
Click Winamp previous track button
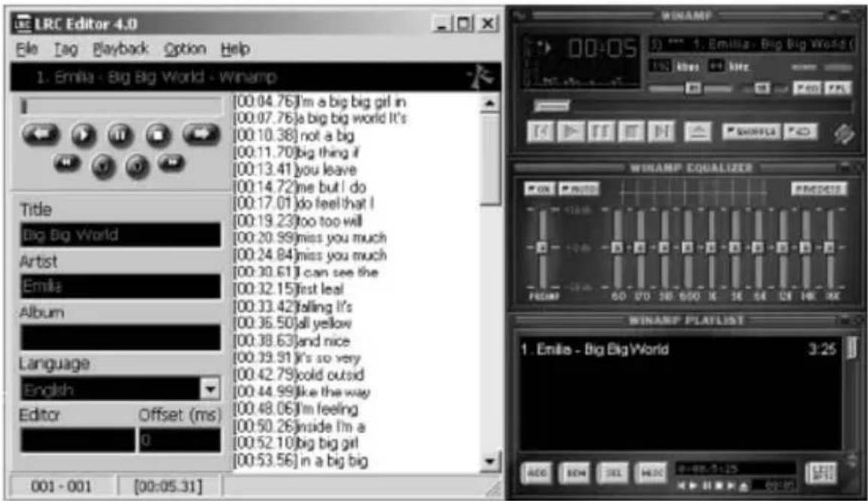[x=541, y=131]
